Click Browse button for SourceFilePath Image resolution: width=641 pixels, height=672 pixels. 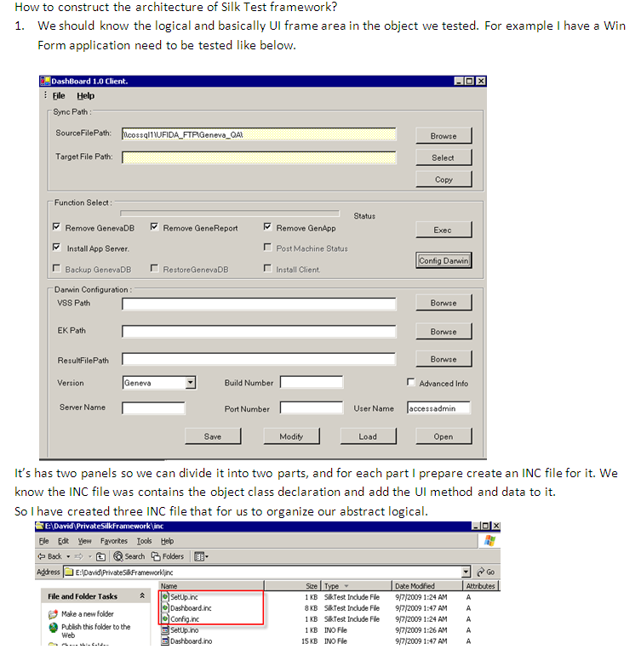coord(444,135)
